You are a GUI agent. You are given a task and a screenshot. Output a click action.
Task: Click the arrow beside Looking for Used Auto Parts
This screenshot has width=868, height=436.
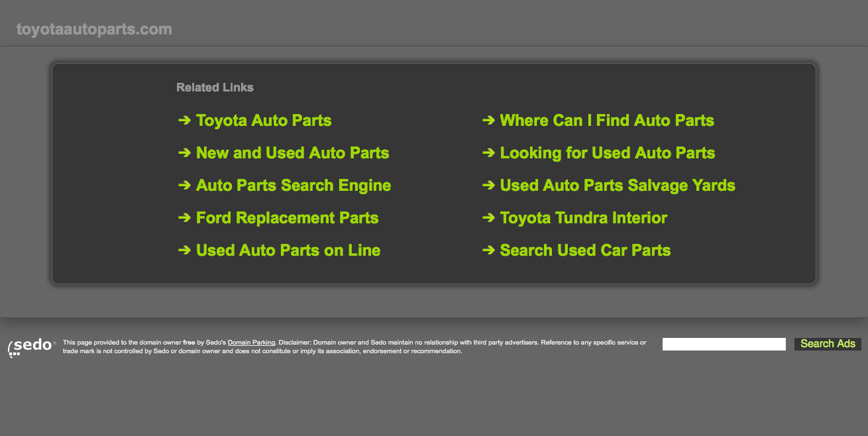(488, 153)
